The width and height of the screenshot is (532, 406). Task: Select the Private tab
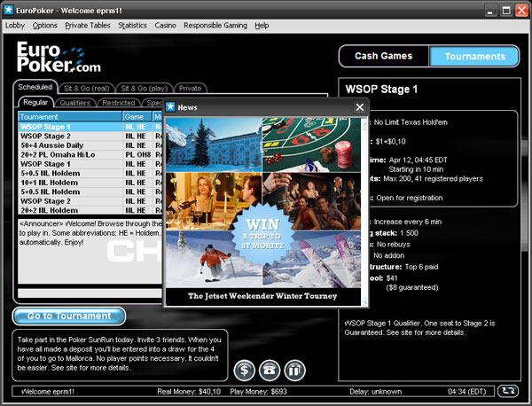click(190, 89)
